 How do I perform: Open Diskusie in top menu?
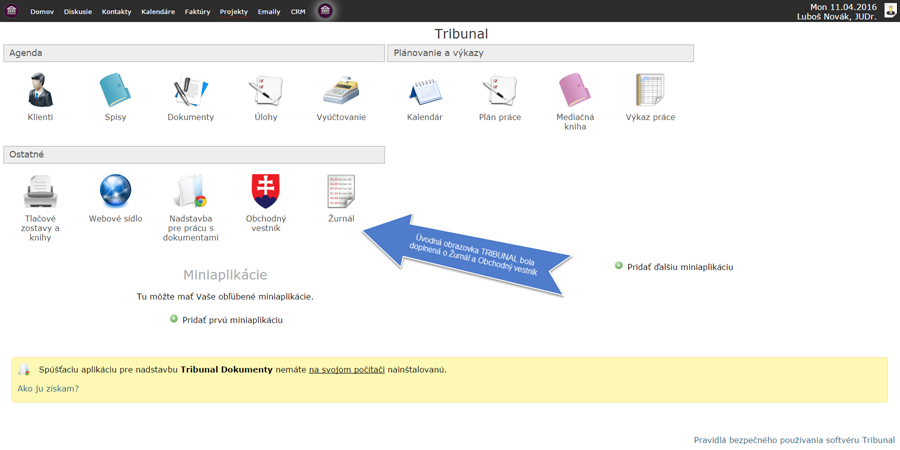pos(78,11)
